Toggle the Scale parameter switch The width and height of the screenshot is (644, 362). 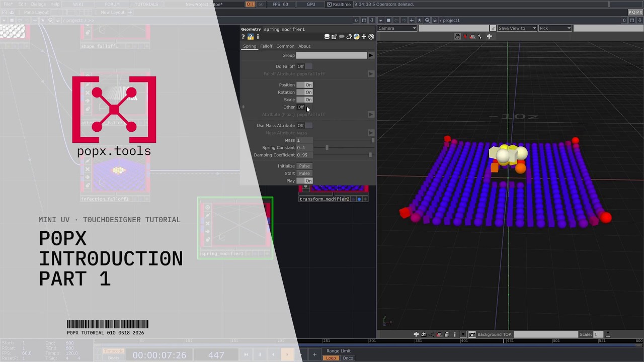click(304, 100)
